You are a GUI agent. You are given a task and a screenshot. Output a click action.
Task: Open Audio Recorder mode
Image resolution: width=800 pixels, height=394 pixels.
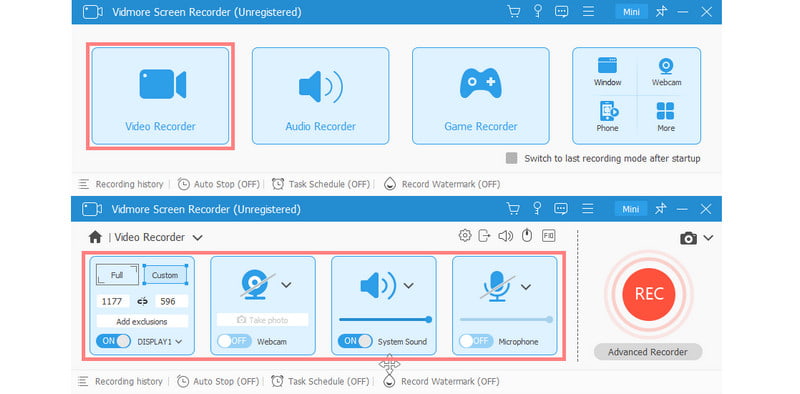[320, 96]
